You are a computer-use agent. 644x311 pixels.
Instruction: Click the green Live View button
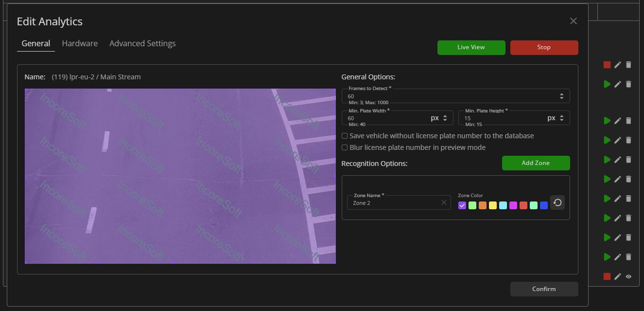point(471,47)
